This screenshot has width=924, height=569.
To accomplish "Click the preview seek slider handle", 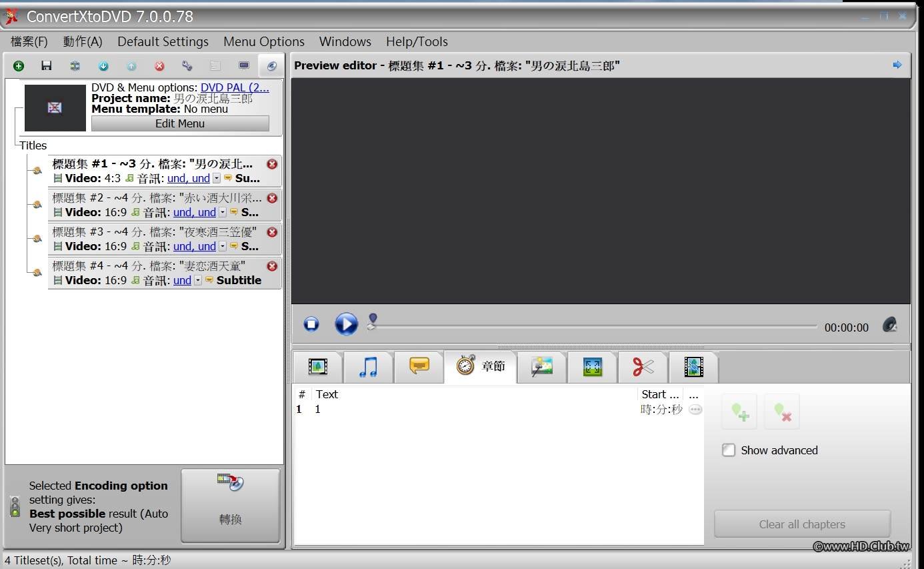I will coord(373,321).
